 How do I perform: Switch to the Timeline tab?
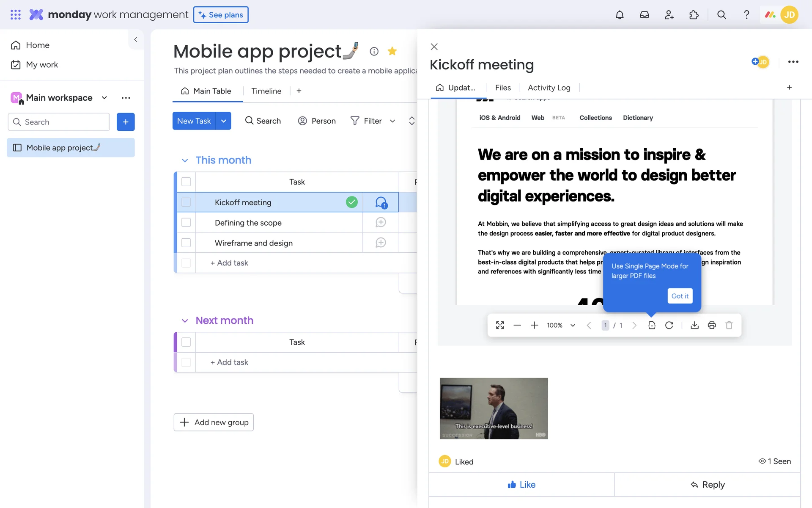pyautogui.click(x=266, y=91)
